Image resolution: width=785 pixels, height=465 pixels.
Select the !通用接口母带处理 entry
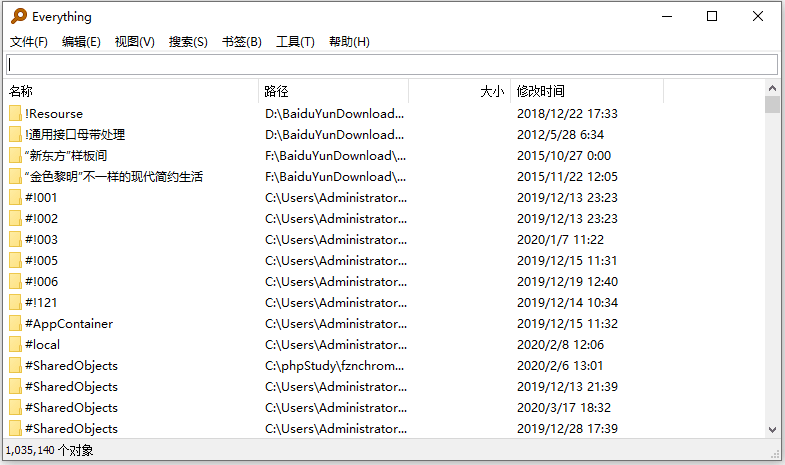coord(75,135)
